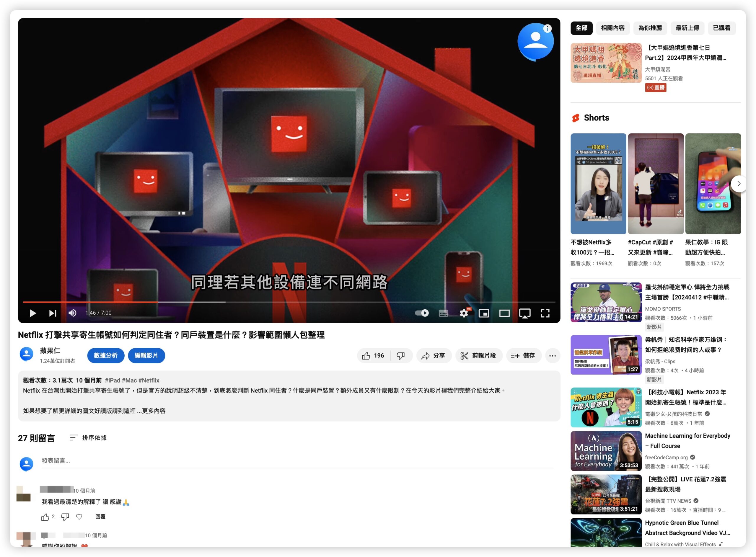Open 蘋果仁 channel avatar below title

coord(26,355)
